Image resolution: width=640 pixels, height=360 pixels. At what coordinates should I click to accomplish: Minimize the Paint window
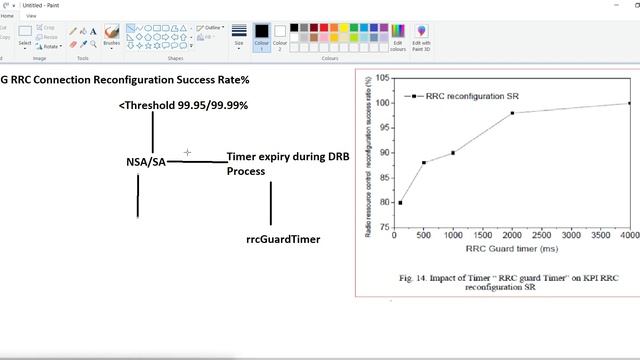[617, 5]
